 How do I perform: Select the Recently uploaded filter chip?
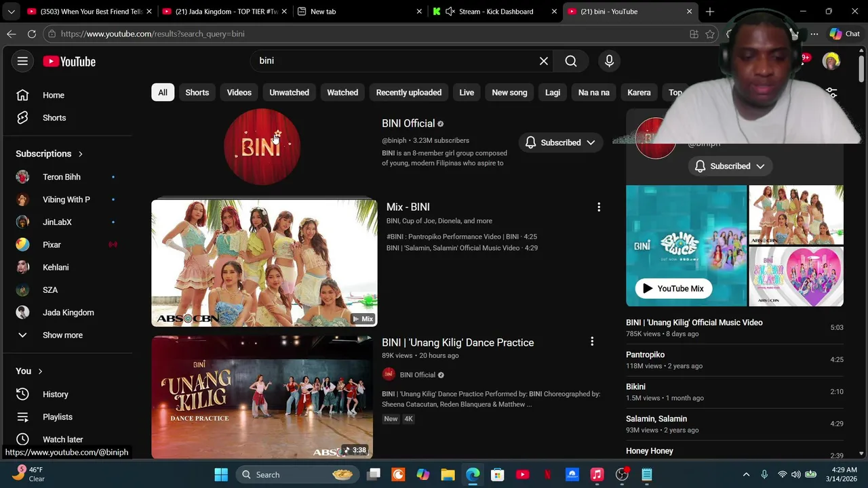[x=409, y=92]
